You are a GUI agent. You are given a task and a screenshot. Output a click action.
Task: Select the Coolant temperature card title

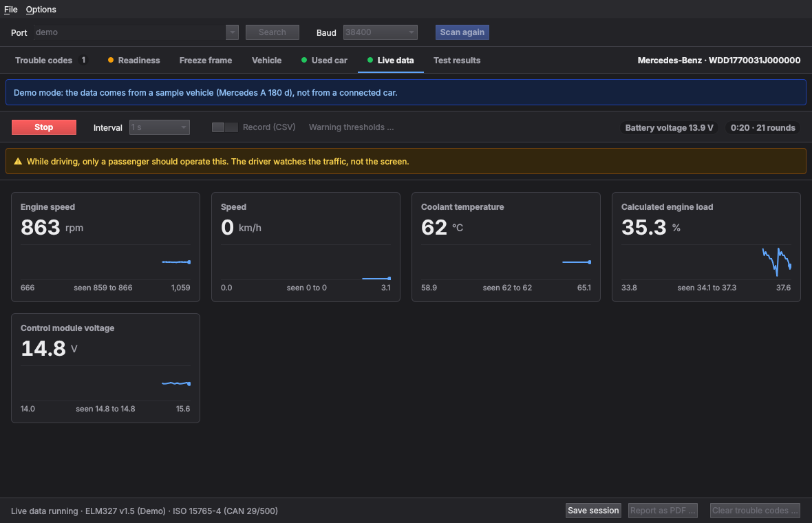click(462, 207)
